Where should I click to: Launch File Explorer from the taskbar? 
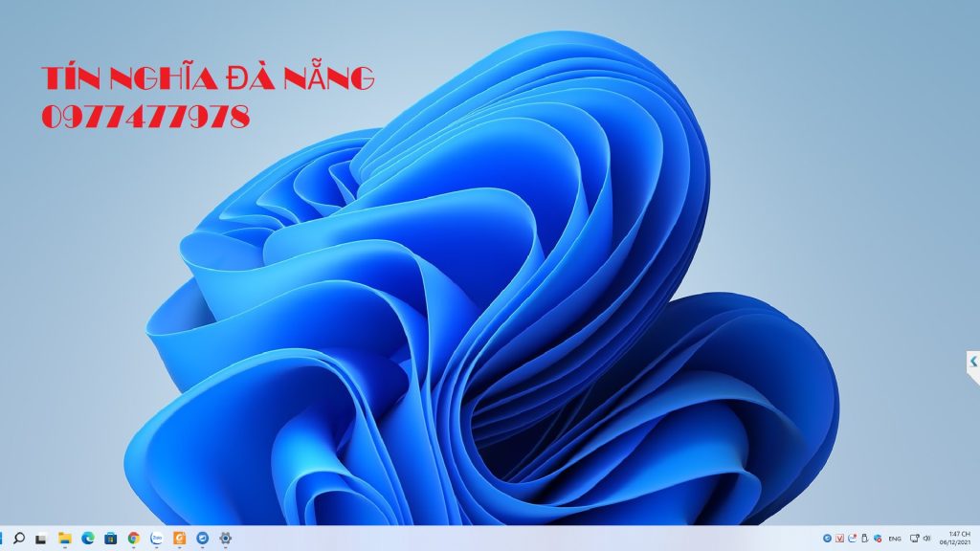(64, 538)
